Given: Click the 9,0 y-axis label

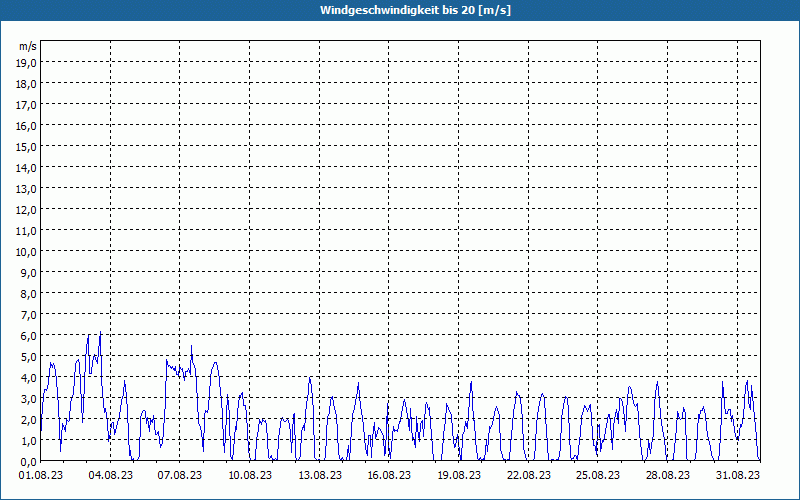Looking at the screenshot, I should (x=30, y=273).
